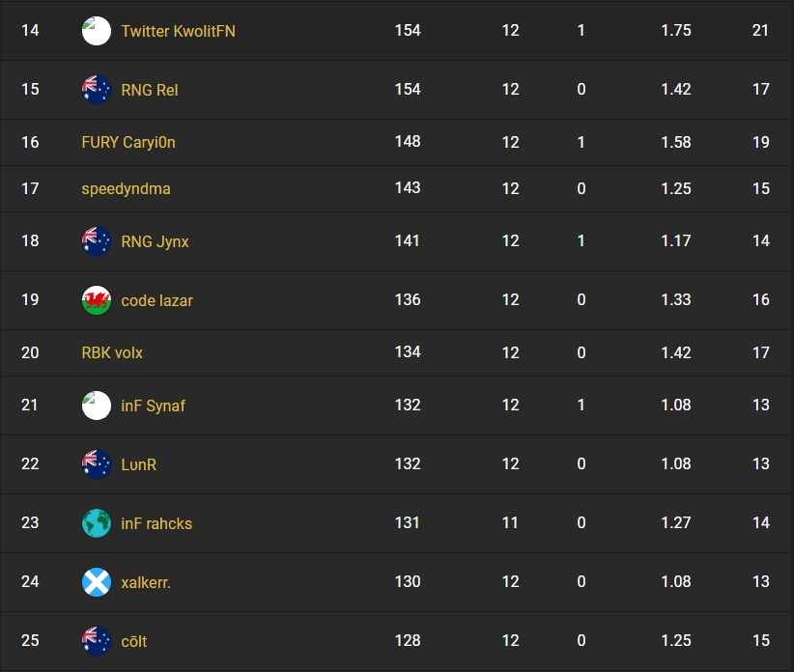The image size is (794, 672).
Task: Click the avatar icon next to Twitter KwolitFN
Action: [x=96, y=30]
